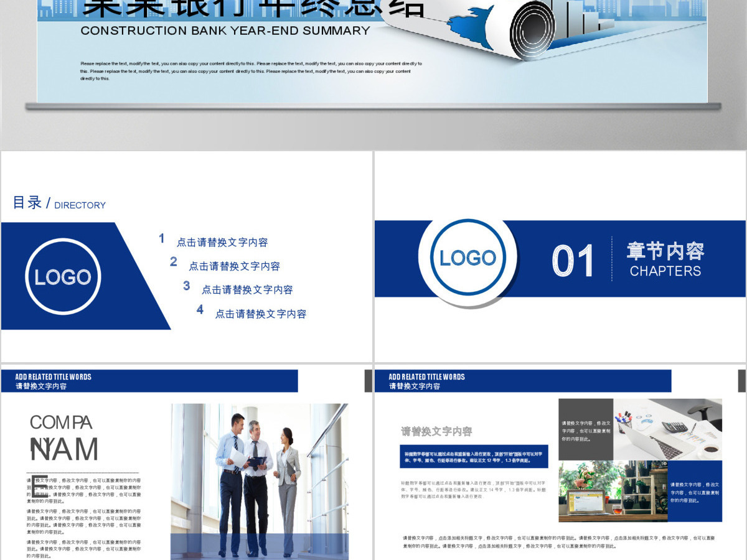The width and height of the screenshot is (747, 560).
Task: Click the LOGO circle on the directory slide
Action: [63, 276]
